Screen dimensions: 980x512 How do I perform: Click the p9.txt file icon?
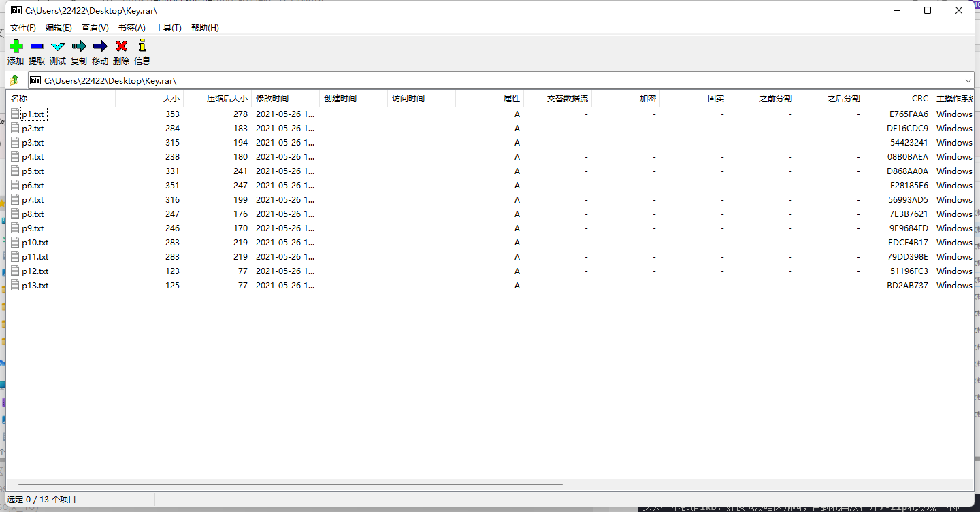pos(15,228)
